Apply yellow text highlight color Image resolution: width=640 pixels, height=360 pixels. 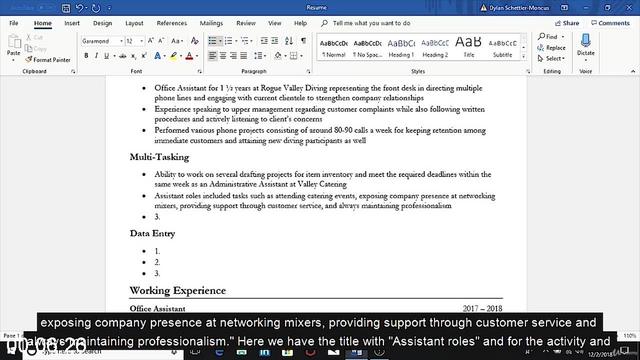[x=173, y=56]
